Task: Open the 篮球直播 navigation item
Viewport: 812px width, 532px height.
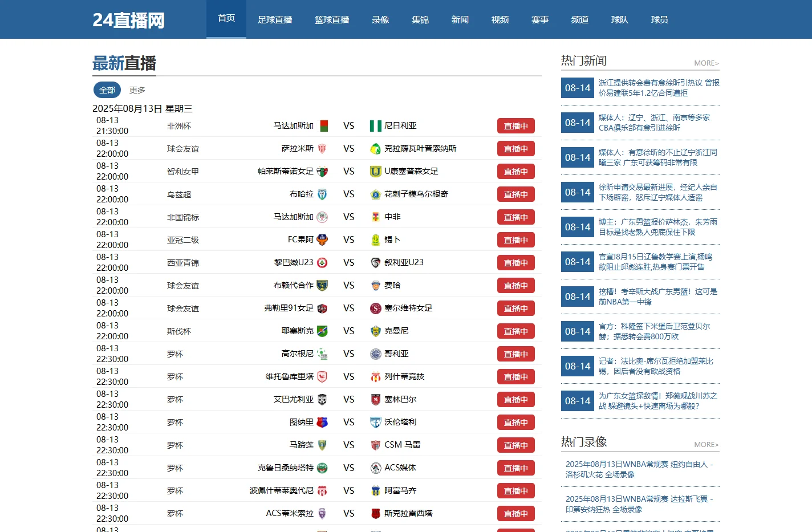Action: (x=332, y=19)
